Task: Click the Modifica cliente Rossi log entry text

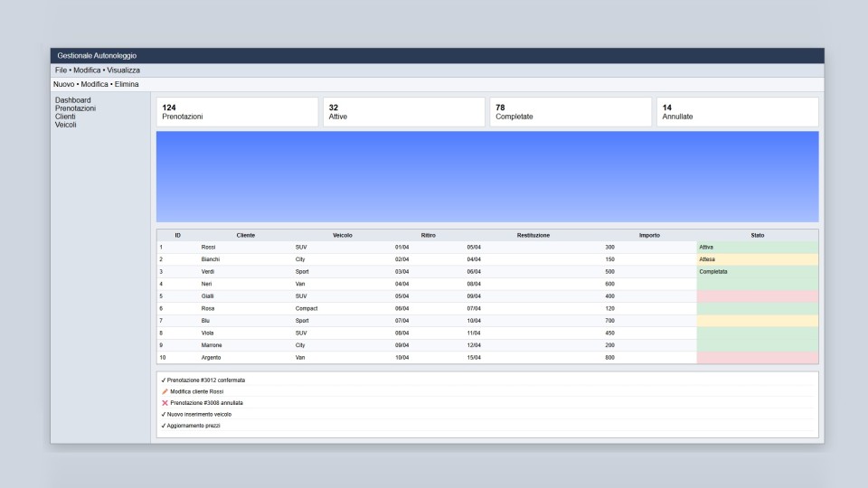Action: (196, 391)
